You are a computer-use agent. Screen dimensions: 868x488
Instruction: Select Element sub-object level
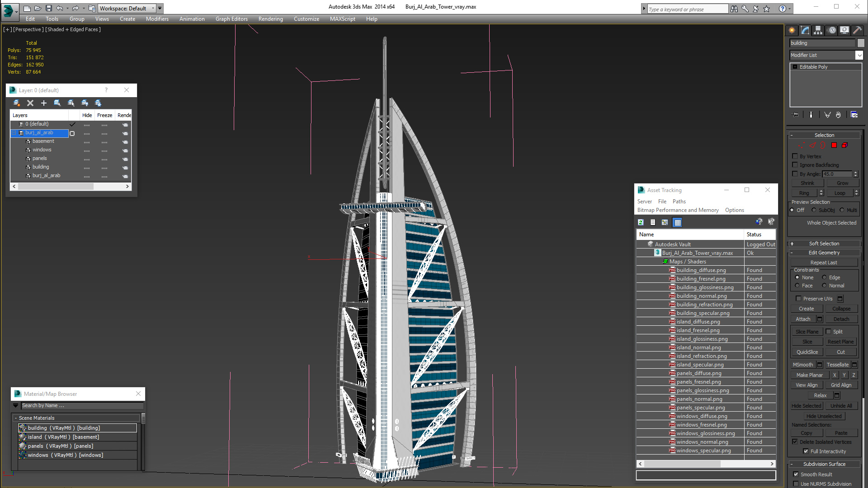tap(844, 145)
